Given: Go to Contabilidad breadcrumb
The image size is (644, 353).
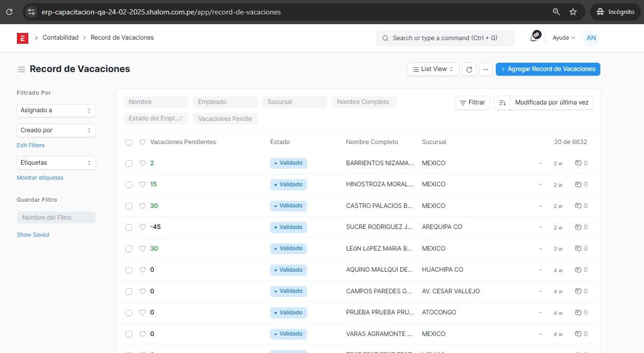Looking at the screenshot, I should coord(60,38).
